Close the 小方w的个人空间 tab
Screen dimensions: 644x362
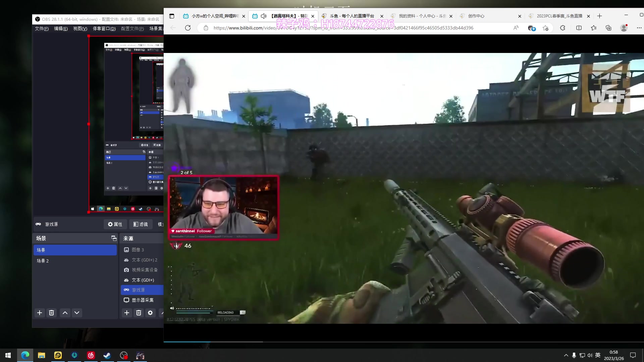(x=244, y=16)
